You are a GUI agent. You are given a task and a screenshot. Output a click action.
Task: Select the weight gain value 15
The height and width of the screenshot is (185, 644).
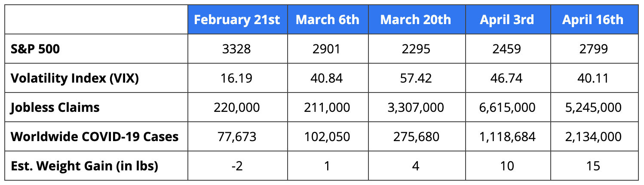pyautogui.click(x=593, y=166)
